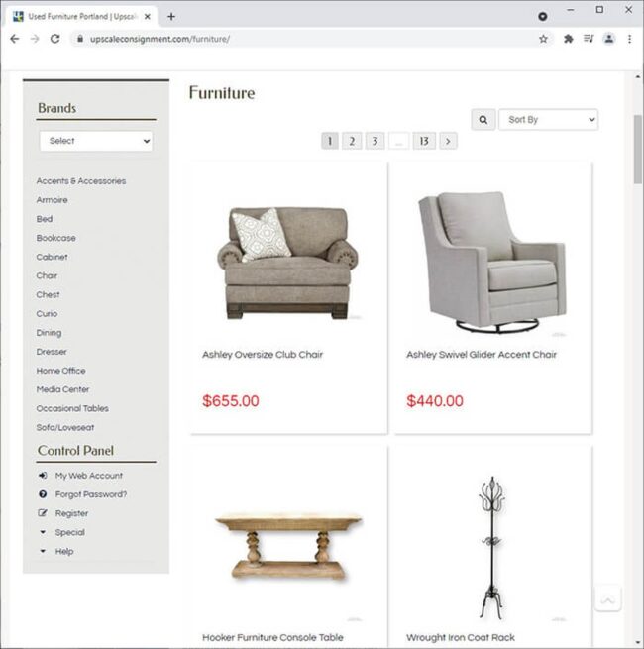
Task: Click the Help menu label
Action: [x=64, y=552]
